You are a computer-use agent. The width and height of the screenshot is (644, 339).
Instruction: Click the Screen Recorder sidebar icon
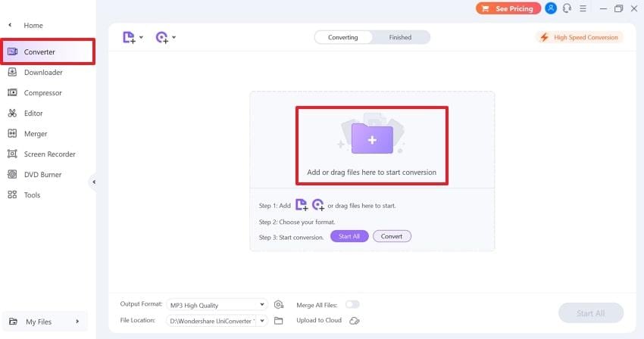click(x=12, y=154)
